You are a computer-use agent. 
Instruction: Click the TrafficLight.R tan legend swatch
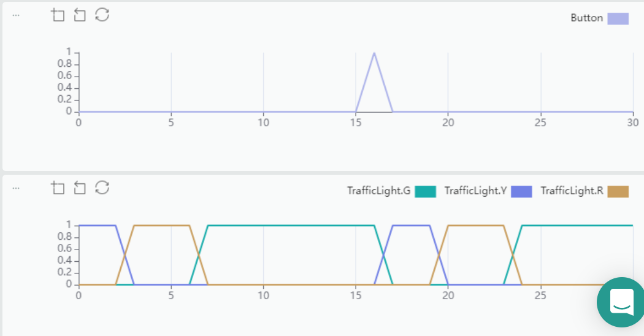(618, 191)
